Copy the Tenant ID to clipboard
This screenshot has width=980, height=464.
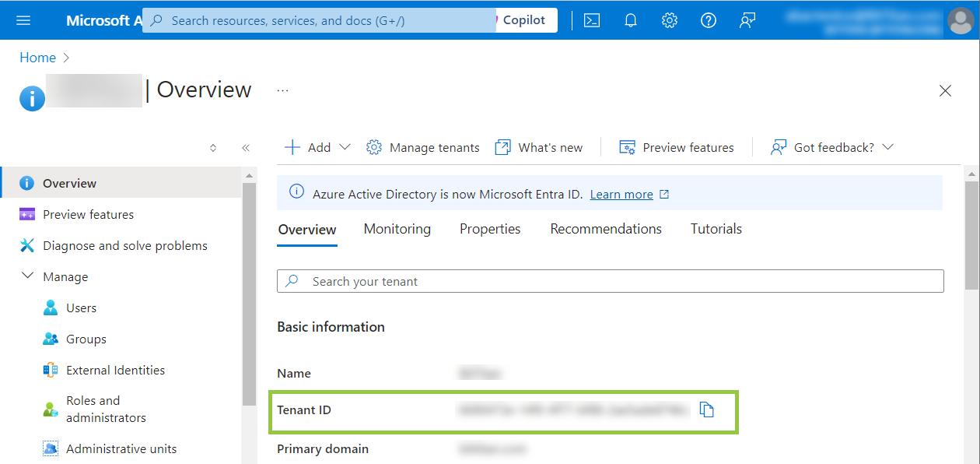click(706, 410)
